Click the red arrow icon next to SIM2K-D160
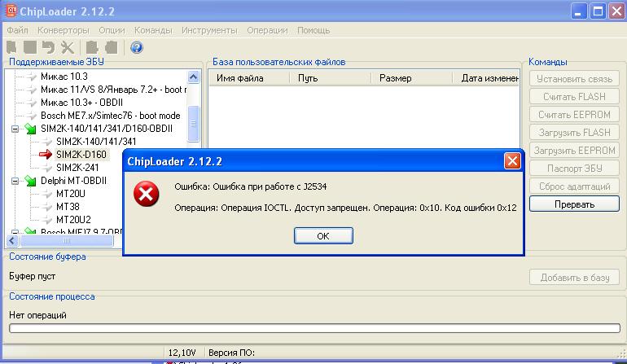 coord(46,154)
